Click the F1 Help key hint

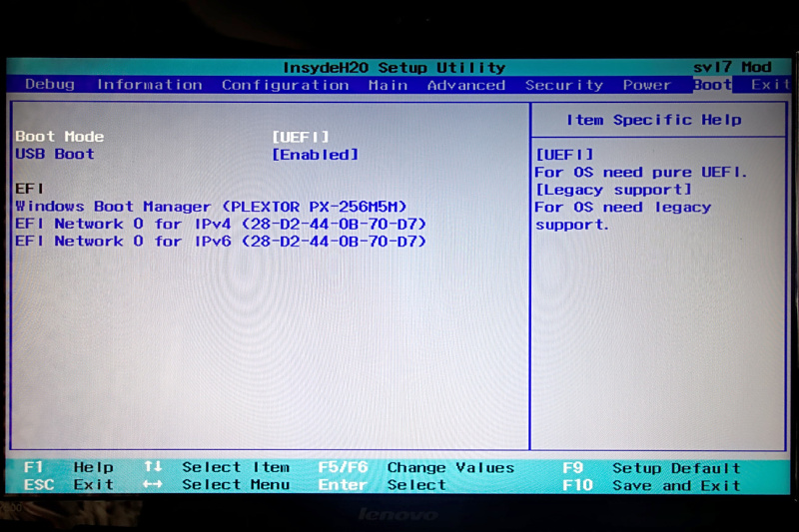pos(68,467)
